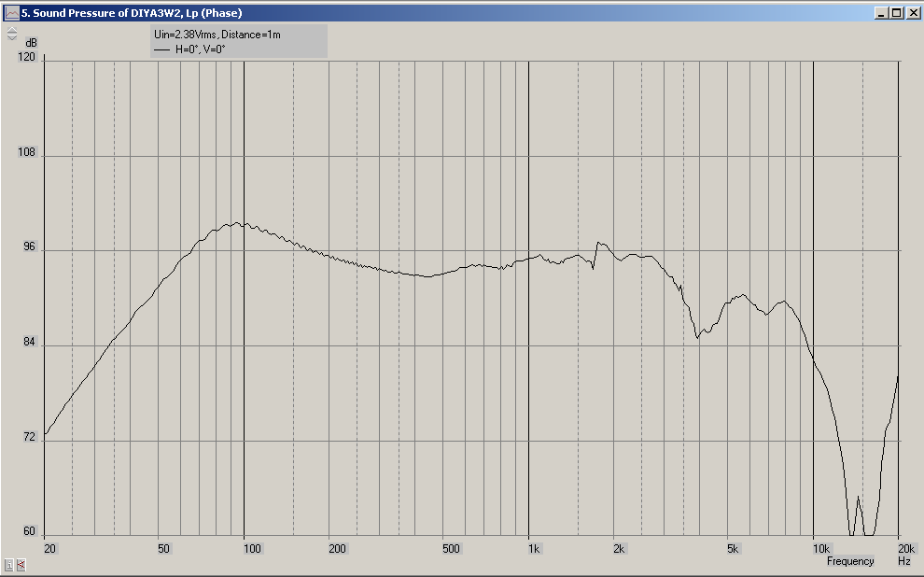924x577 pixels.
Task: Click the '108' dB axis value
Action: click(x=27, y=152)
